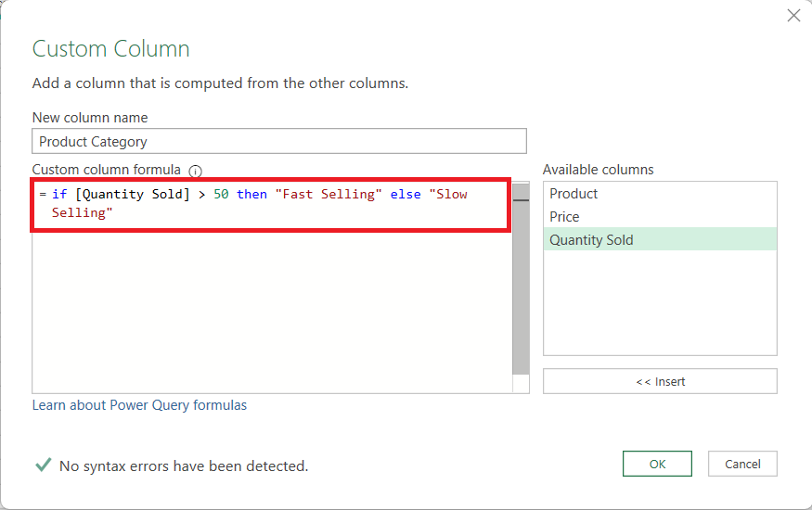Select Quantity Sold in Available columns
Screen dimensions: 812x510
[660, 240]
